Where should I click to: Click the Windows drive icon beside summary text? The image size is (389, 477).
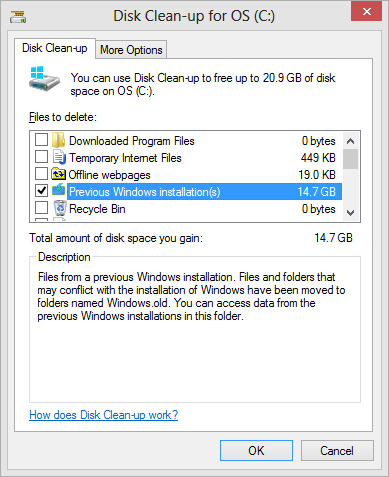pos(44,79)
